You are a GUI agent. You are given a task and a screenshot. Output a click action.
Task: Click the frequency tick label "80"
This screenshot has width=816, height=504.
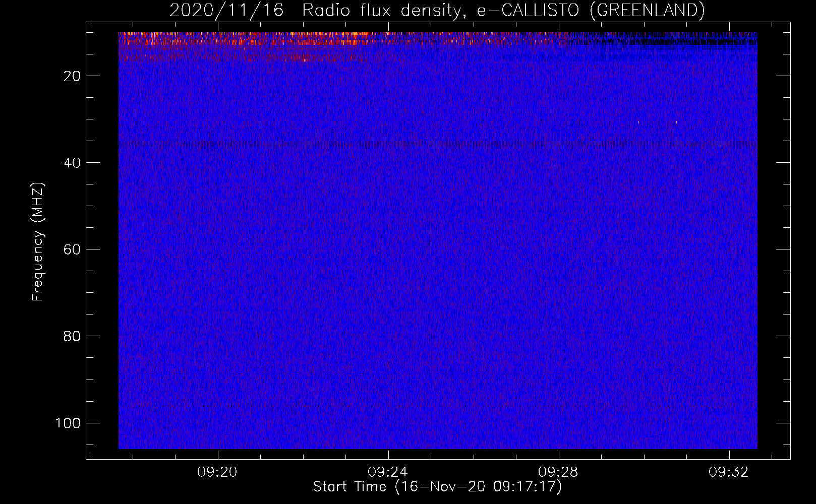point(72,336)
